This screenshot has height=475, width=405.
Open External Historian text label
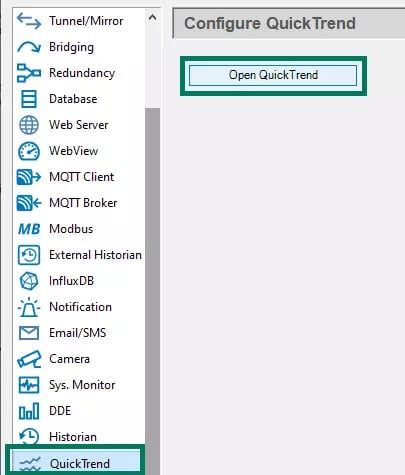tap(95, 255)
